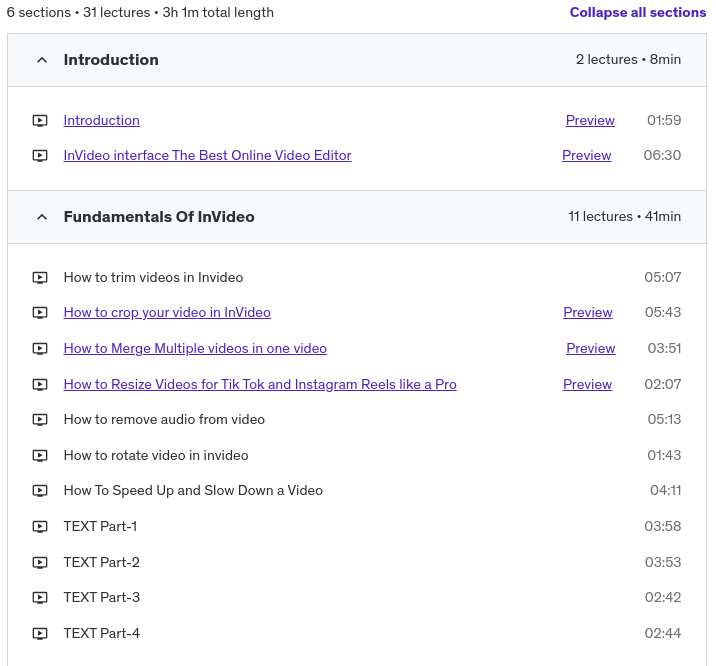The width and height of the screenshot is (716, 666).
Task: Collapse the Introduction section chevron
Action: tap(42, 60)
